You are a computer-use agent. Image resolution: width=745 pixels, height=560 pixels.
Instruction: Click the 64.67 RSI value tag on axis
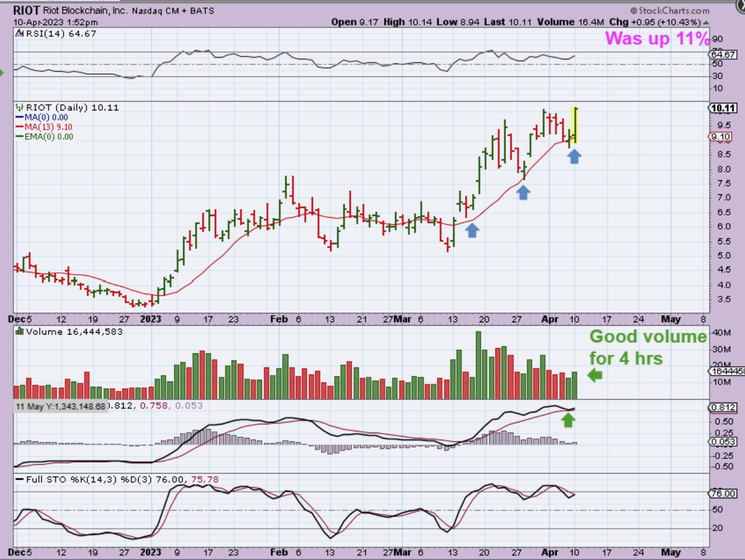click(723, 55)
